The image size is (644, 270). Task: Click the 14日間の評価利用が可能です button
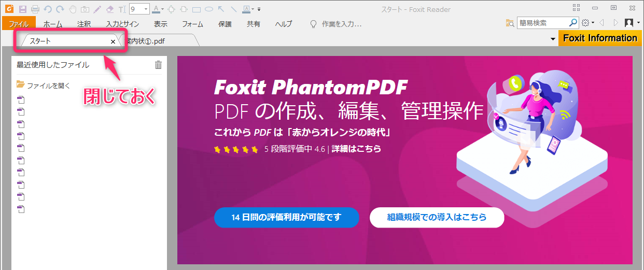point(286,217)
